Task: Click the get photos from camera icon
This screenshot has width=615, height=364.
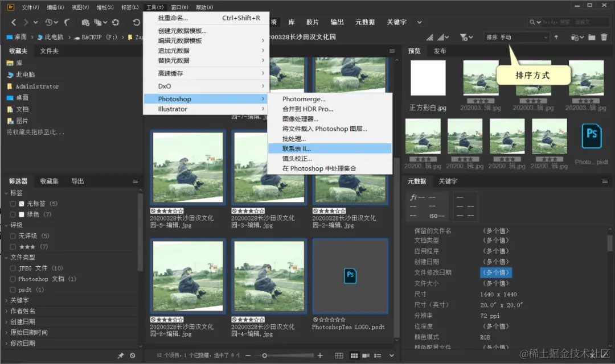Action: coord(85,22)
